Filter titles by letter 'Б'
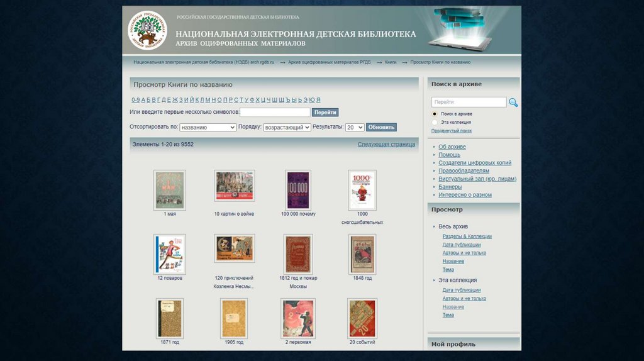 (149, 100)
